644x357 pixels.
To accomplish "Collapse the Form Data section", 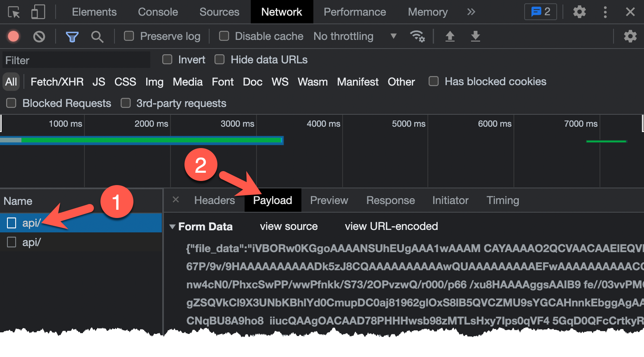I will point(173,227).
